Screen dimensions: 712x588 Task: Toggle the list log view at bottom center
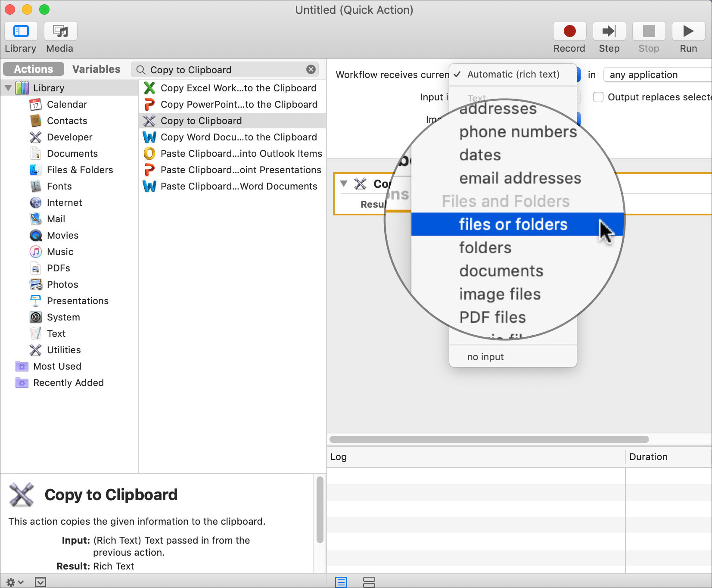(x=341, y=582)
